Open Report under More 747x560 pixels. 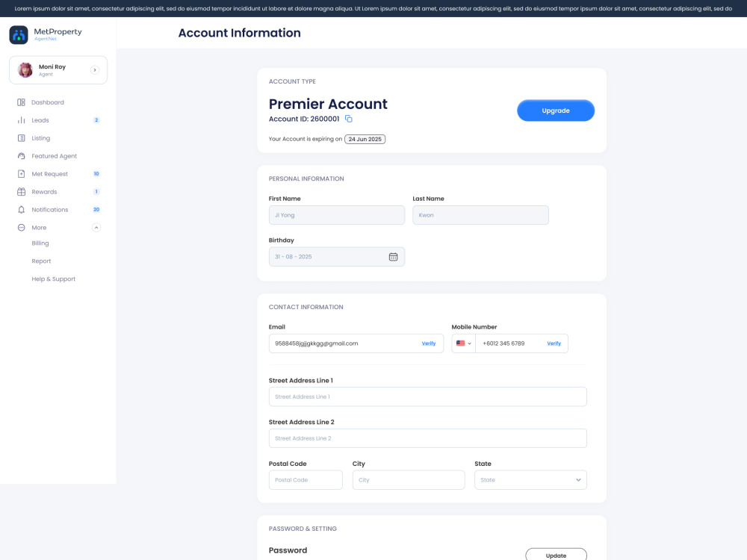tap(41, 261)
